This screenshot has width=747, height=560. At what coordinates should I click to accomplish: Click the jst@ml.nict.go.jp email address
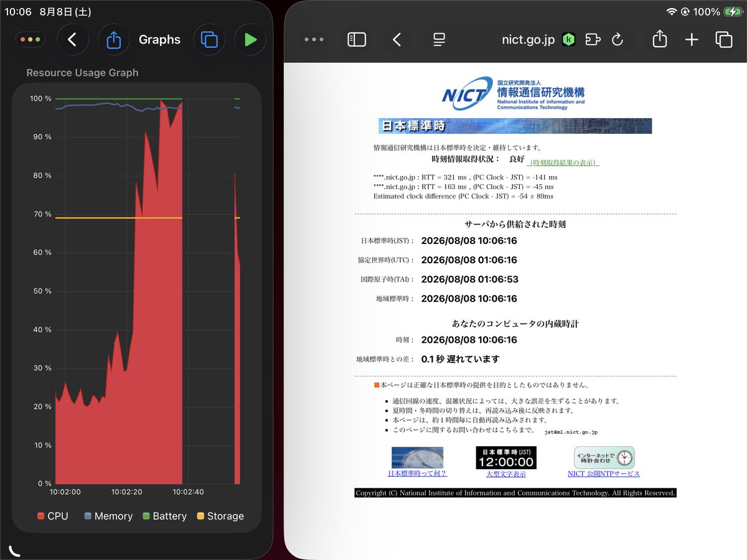tap(571, 431)
